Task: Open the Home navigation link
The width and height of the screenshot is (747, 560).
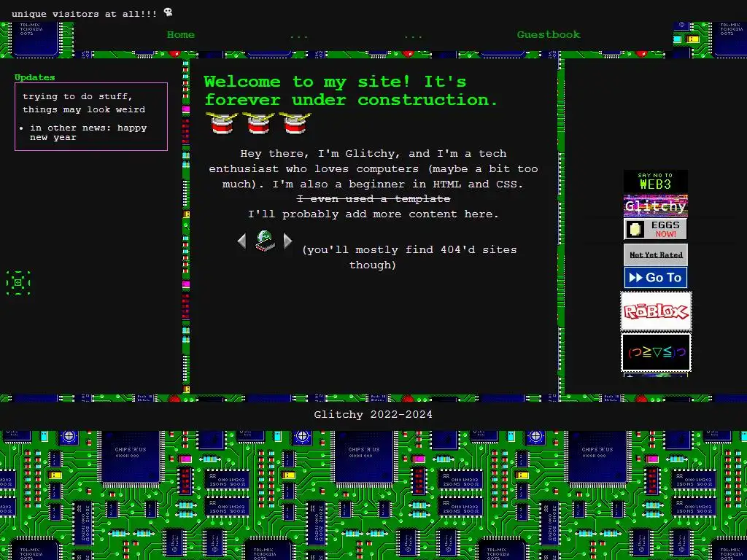Action: (x=181, y=35)
